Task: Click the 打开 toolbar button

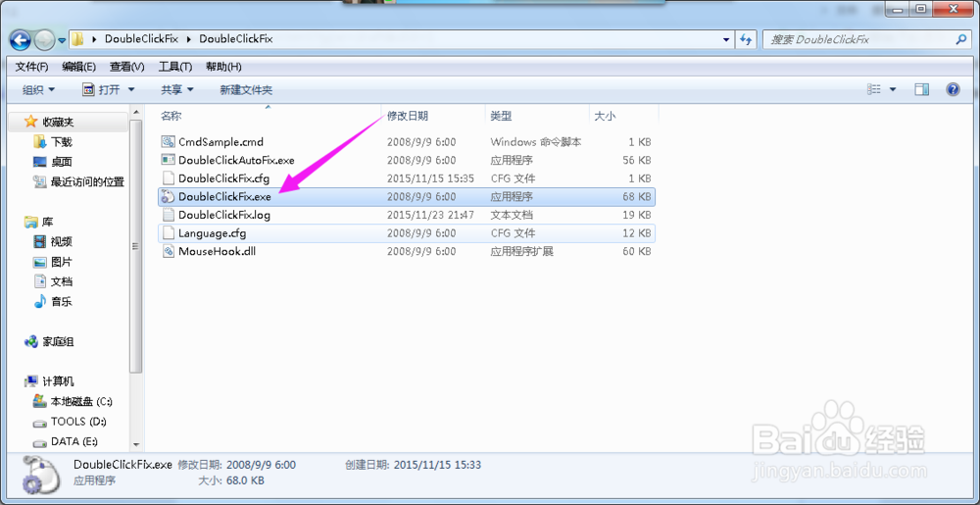Action: pos(103,90)
